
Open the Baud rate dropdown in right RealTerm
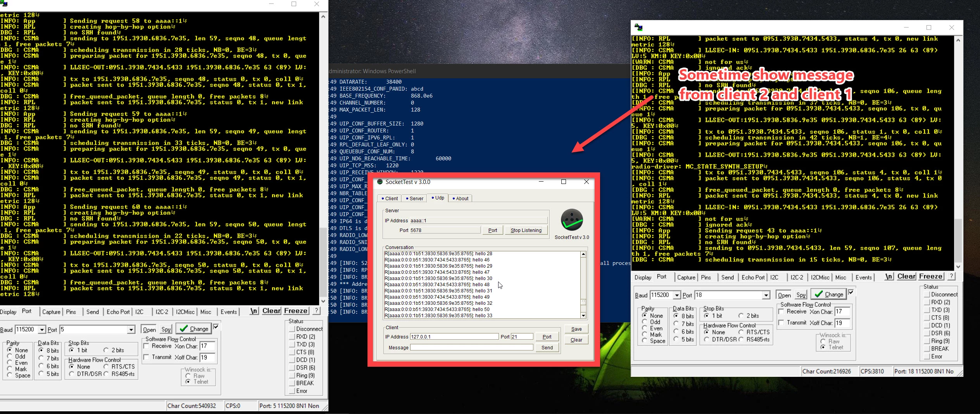tap(677, 295)
